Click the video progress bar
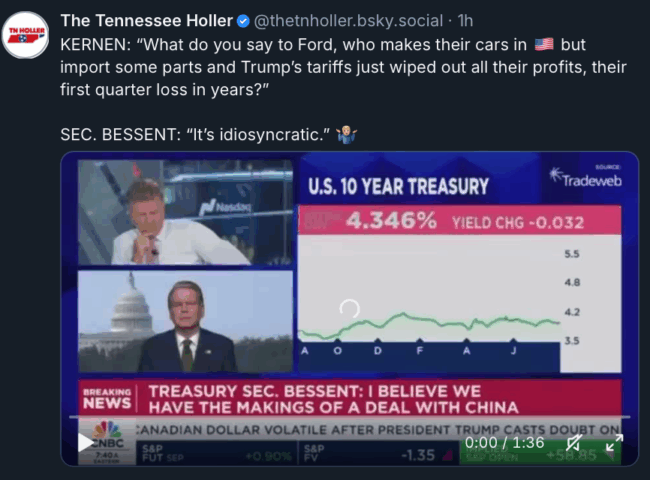The height and width of the screenshot is (480, 650). 349,417
